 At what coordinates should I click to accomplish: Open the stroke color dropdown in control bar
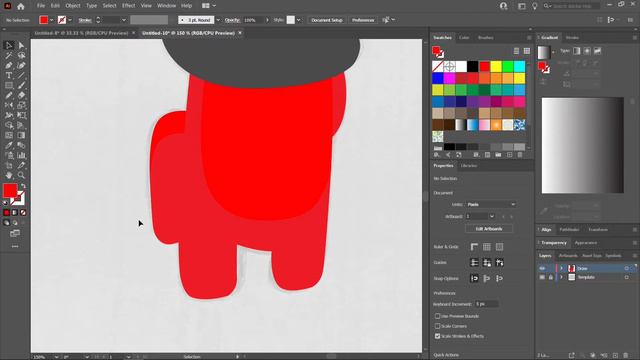click(x=70, y=20)
